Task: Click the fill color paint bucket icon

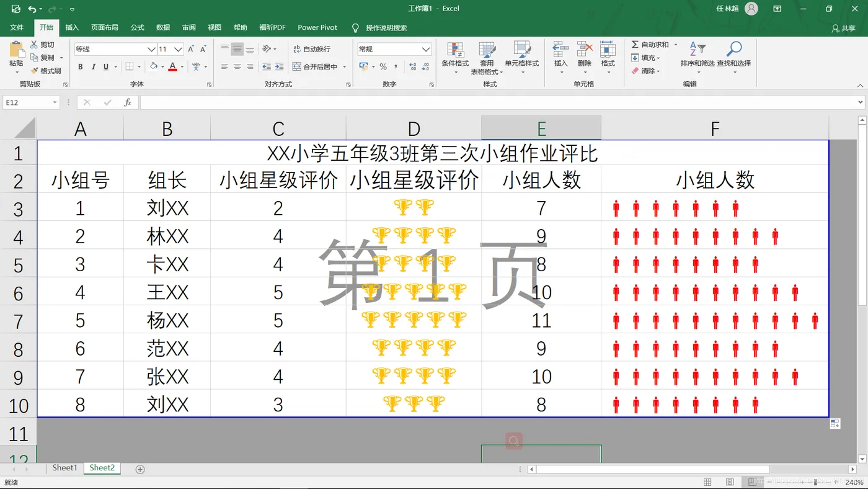Action: tap(154, 66)
